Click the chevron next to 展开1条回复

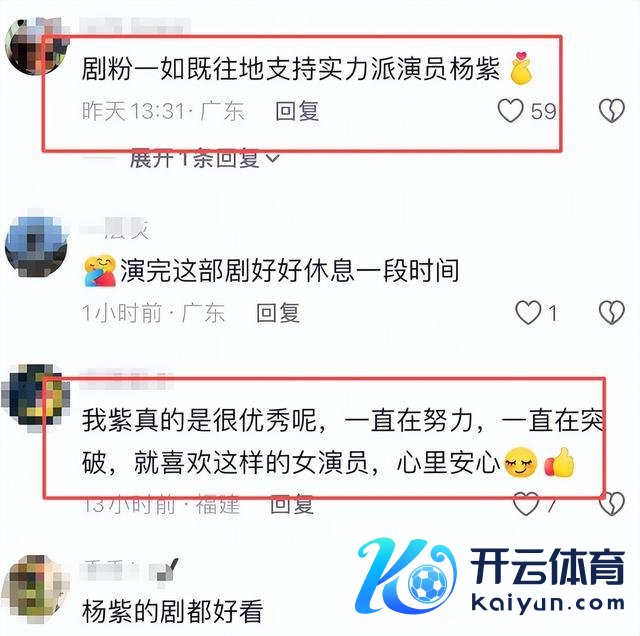coord(272,158)
